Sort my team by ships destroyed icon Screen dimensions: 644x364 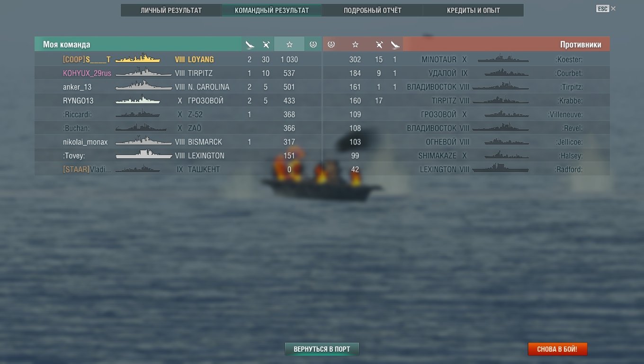tap(250, 45)
